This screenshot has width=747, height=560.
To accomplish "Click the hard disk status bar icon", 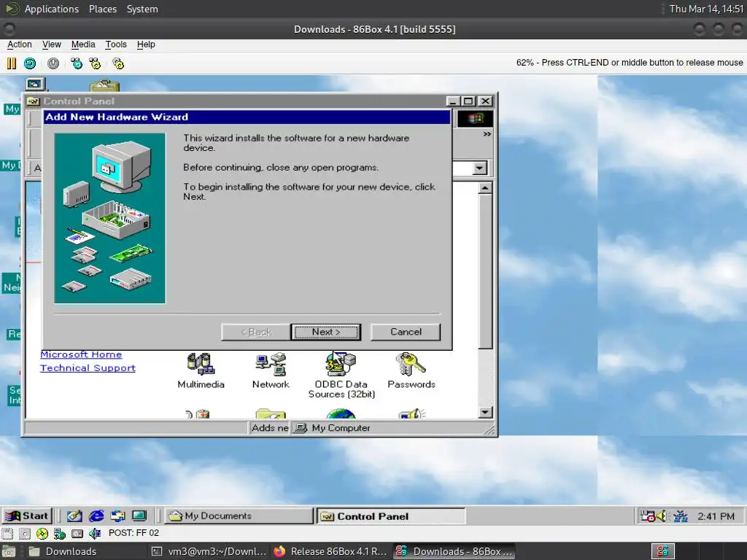I will coord(77,533).
